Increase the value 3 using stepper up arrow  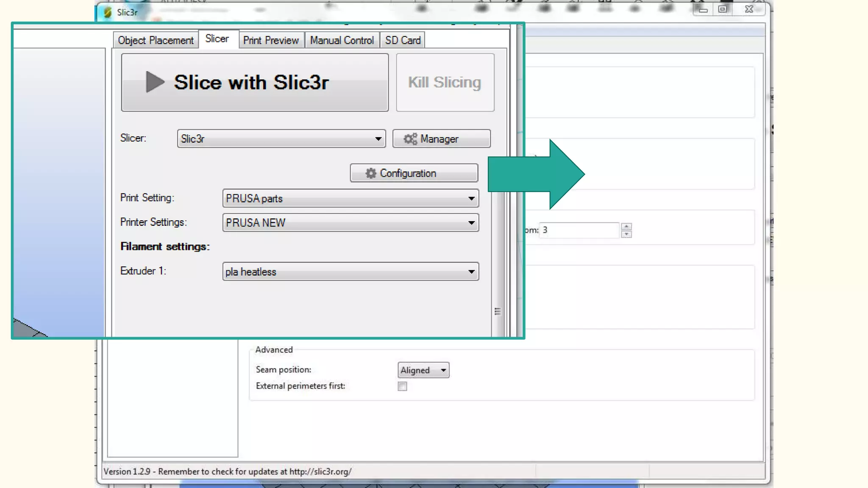point(626,227)
